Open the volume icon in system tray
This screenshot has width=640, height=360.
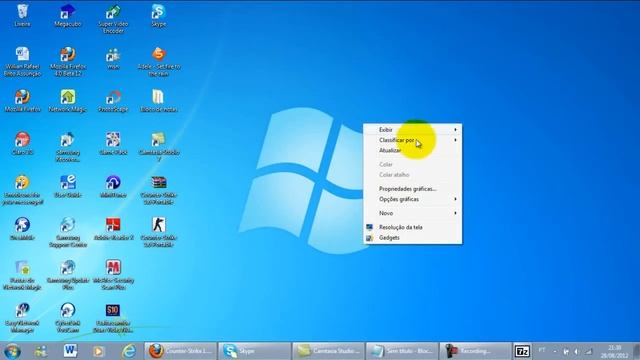pos(576,351)
